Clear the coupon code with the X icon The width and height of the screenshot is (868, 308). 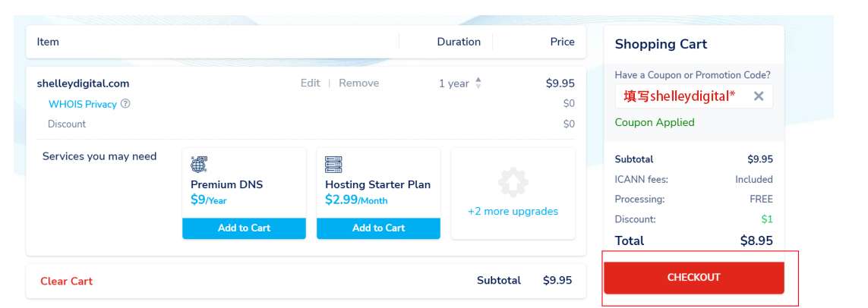tap(758, 96)
